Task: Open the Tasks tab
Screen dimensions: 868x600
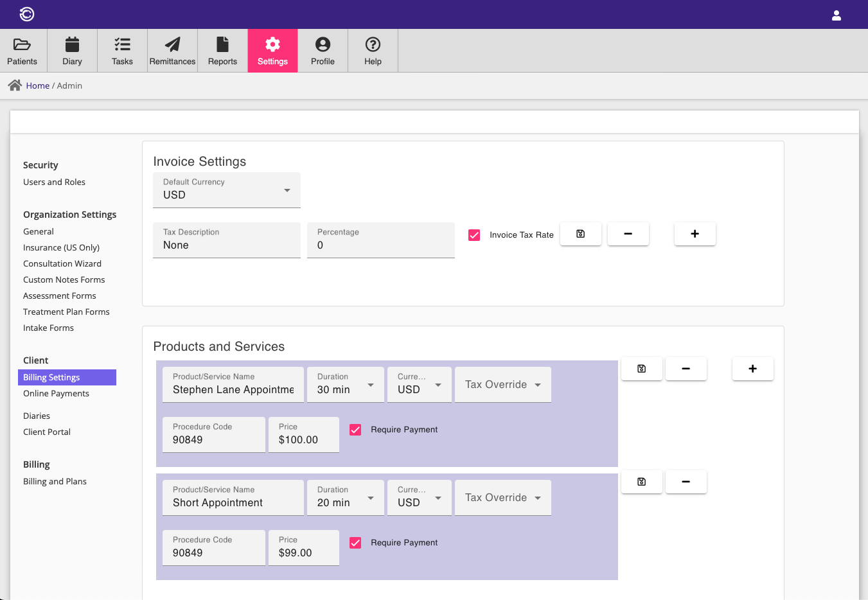Action: point(122,51)
